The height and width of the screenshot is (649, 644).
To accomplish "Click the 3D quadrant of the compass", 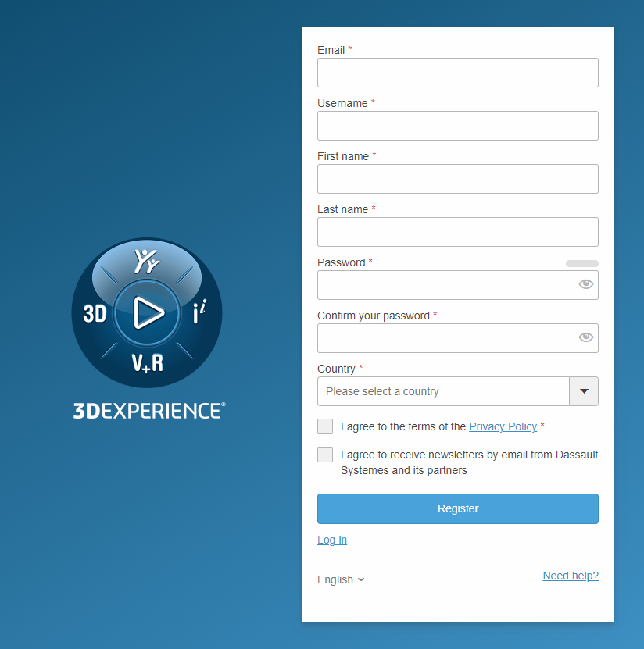I will point(95,314).
